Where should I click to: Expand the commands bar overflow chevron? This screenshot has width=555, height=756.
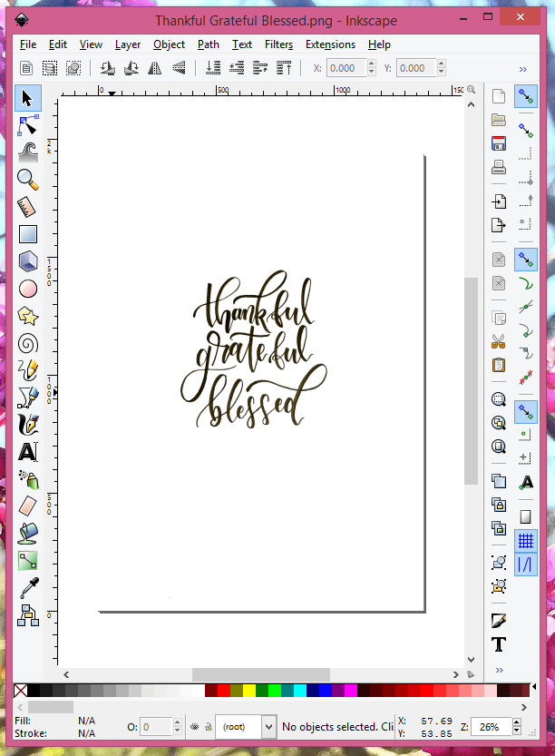499,670
